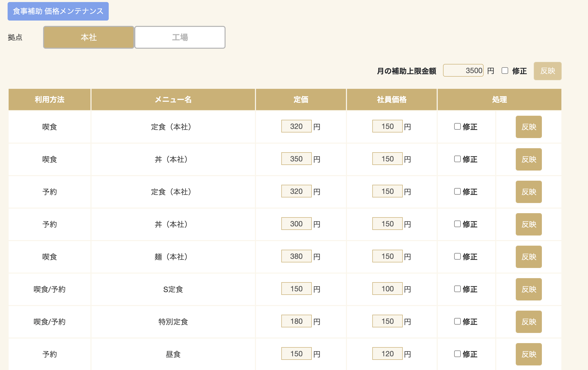
Task: Click 定価 field showing 180 for 特別定食
Action: (x=296, y=321)
